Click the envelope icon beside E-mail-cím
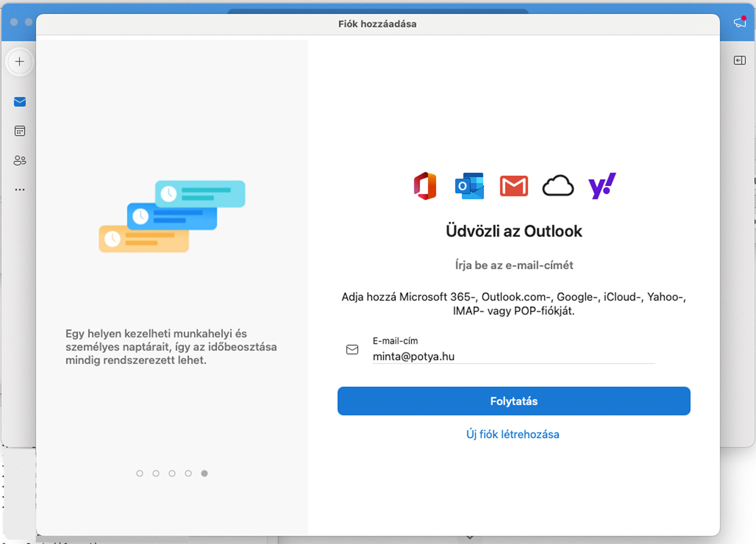The width and height of the screenshot is (756, 544). [x=352, y=350]
